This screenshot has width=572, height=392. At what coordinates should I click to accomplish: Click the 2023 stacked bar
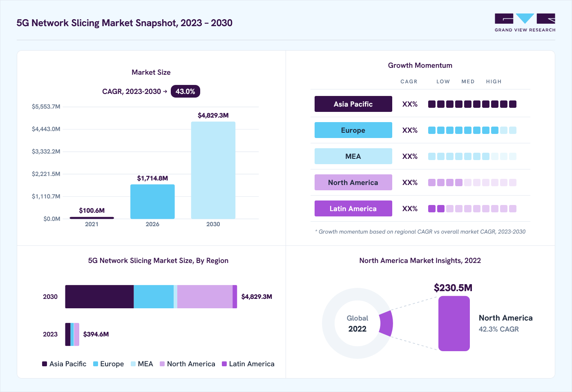72,334
